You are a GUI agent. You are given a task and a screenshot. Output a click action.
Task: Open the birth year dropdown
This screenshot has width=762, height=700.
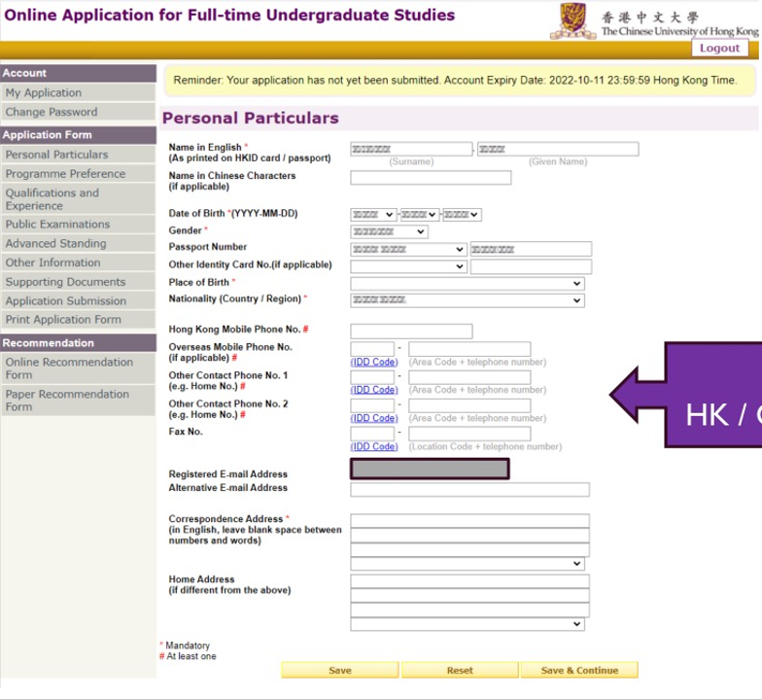point(373,214)
